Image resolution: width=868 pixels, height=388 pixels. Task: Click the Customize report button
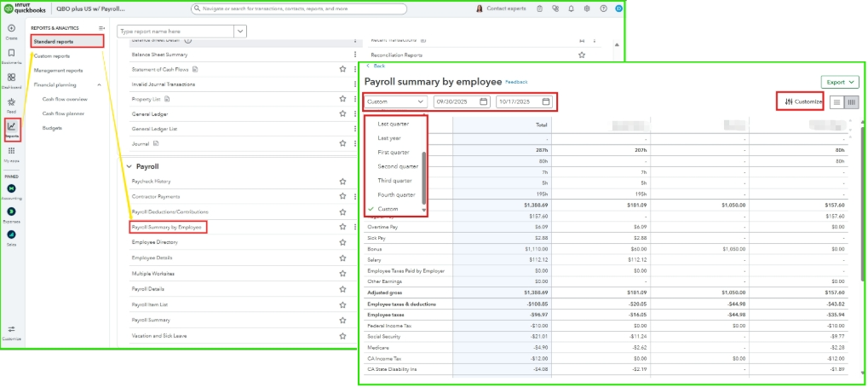pos(800,101)
